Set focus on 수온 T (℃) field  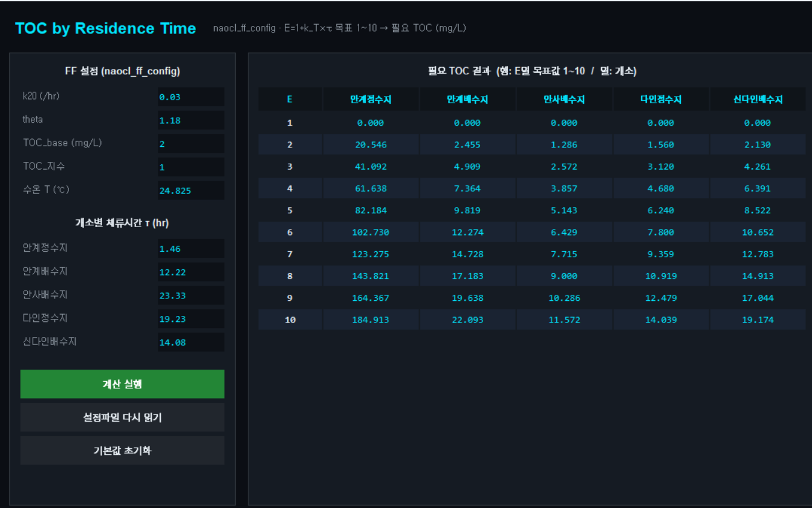click(x=191, y=190)
